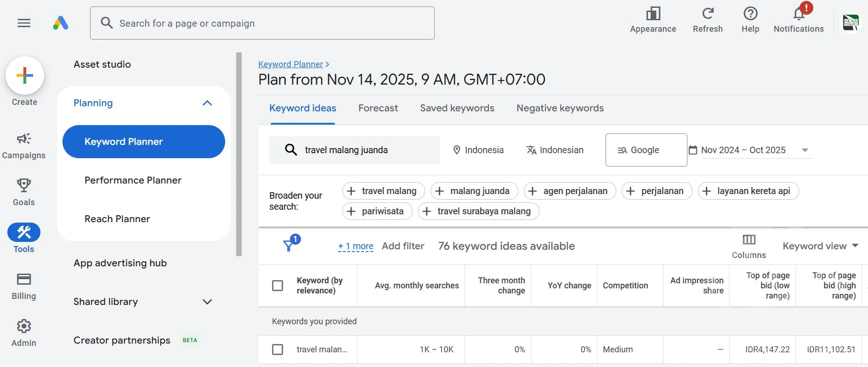The height and width of the screenshot is (367, 868).
Task: Open Creator partnerships
Action: [122, 340]
